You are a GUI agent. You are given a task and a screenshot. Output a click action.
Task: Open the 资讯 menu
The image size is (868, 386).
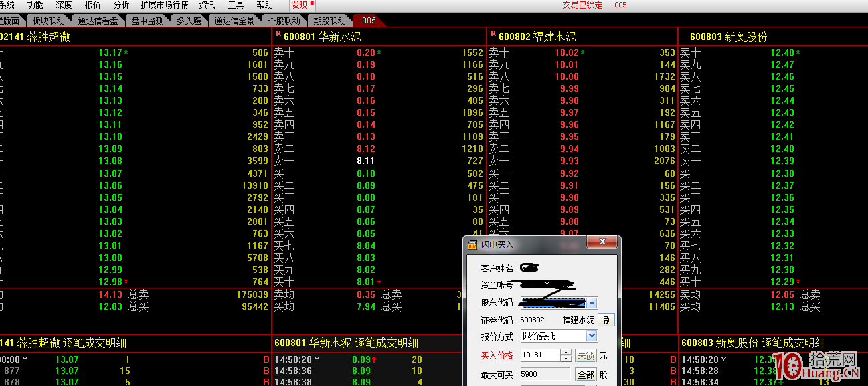tap(207, 5)
